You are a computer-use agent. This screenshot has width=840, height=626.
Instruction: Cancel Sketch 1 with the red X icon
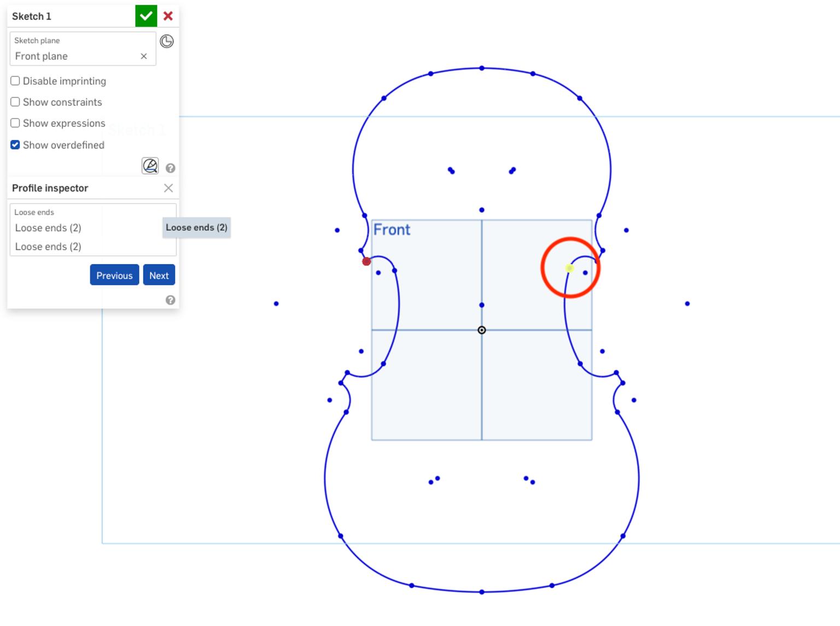(x=168, y=15)
